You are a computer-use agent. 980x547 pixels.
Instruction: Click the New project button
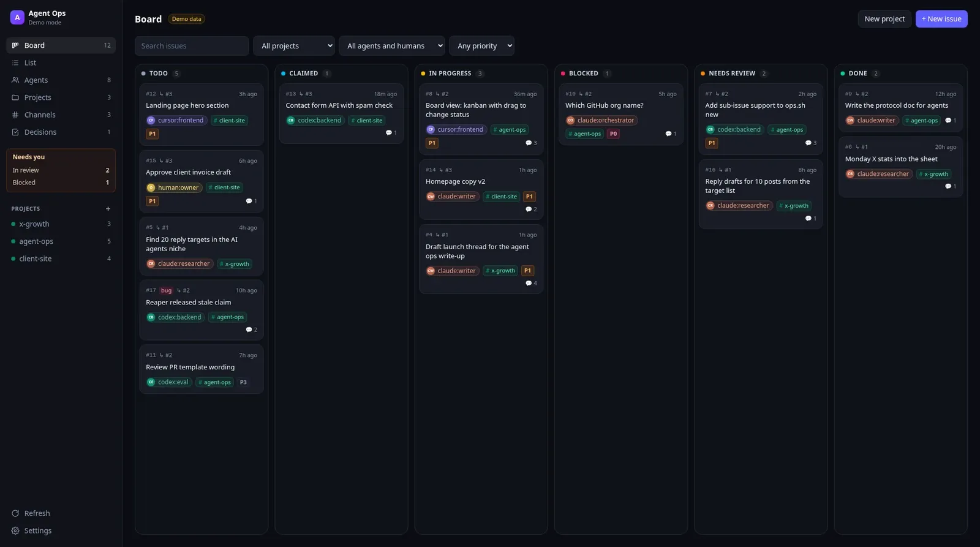pos(884,19)
